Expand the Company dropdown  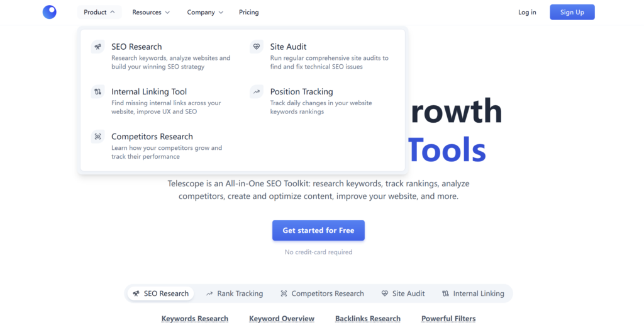click(x=205, y=13)
